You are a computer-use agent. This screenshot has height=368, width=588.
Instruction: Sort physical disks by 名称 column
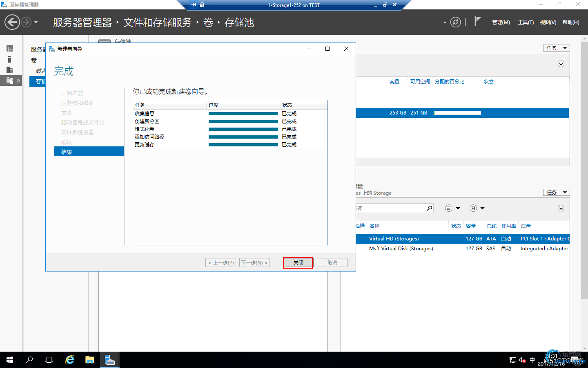click(x=374, y=226)
